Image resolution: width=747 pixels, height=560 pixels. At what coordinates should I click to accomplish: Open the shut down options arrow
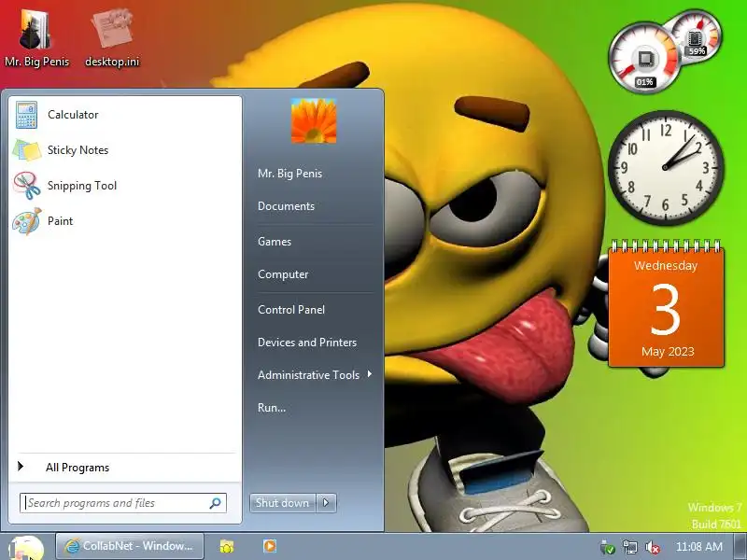(326, 503)
